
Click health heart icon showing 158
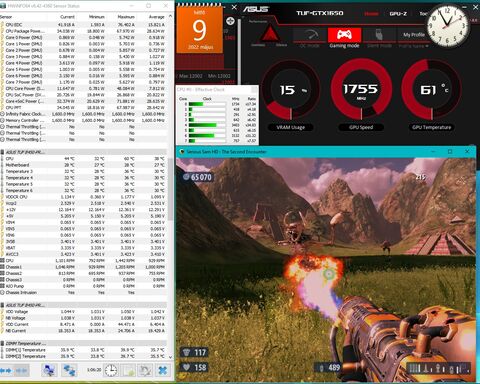[x=187, y=367]
